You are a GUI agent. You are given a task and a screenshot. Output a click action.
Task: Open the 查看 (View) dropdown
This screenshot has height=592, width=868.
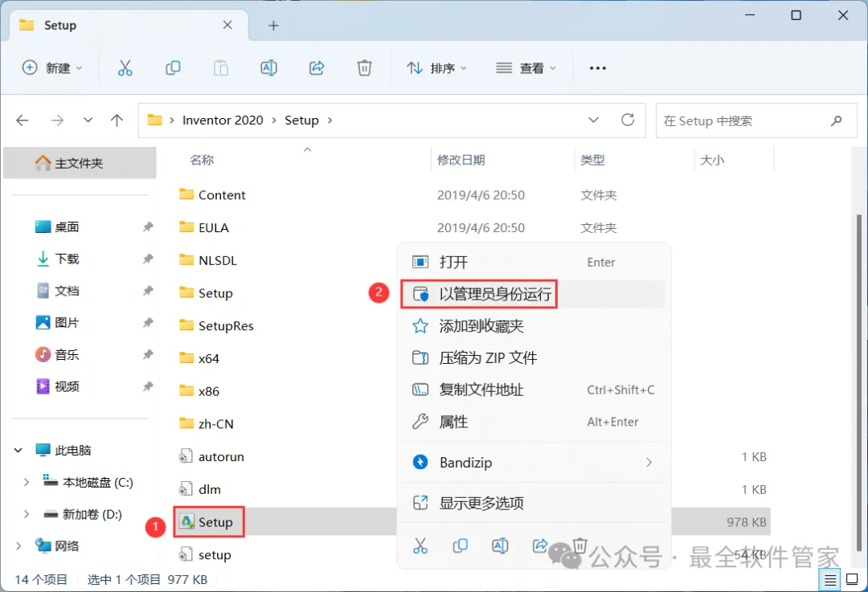526,68
